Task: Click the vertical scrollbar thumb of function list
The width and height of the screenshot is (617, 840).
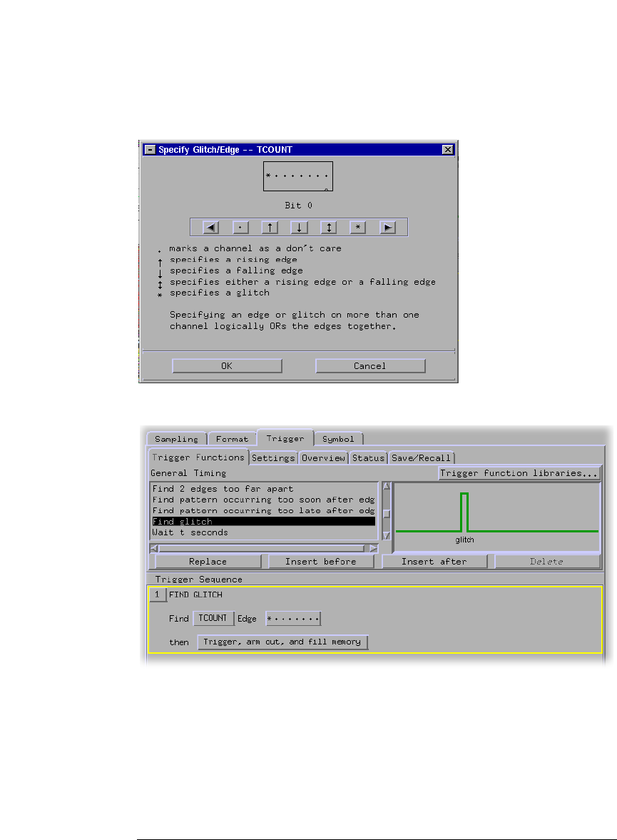Action: point(386,513)
